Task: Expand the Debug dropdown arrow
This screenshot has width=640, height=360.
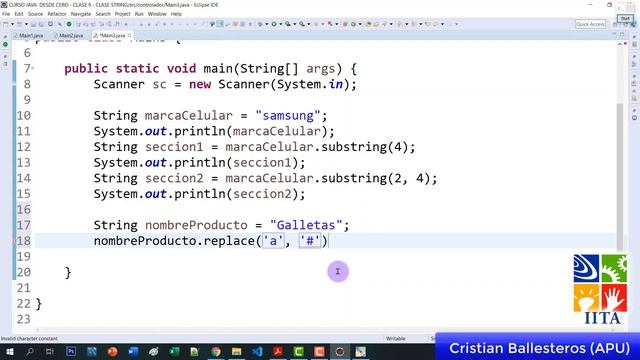Action: tap(267, 24)
